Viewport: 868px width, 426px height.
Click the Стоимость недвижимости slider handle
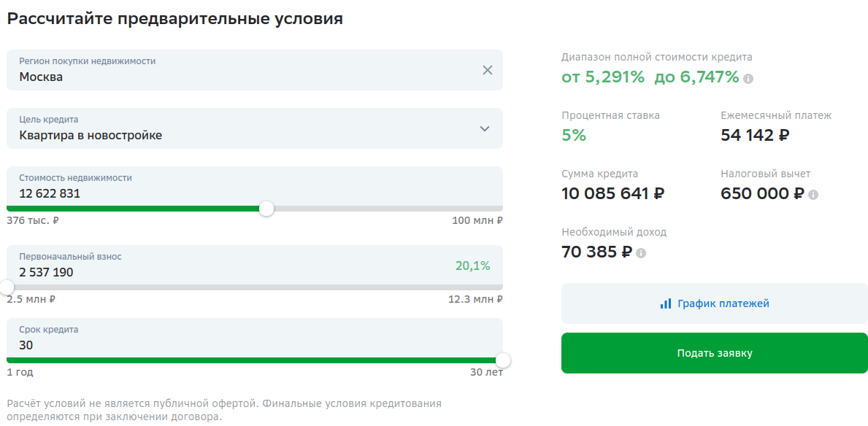(266, 209)
